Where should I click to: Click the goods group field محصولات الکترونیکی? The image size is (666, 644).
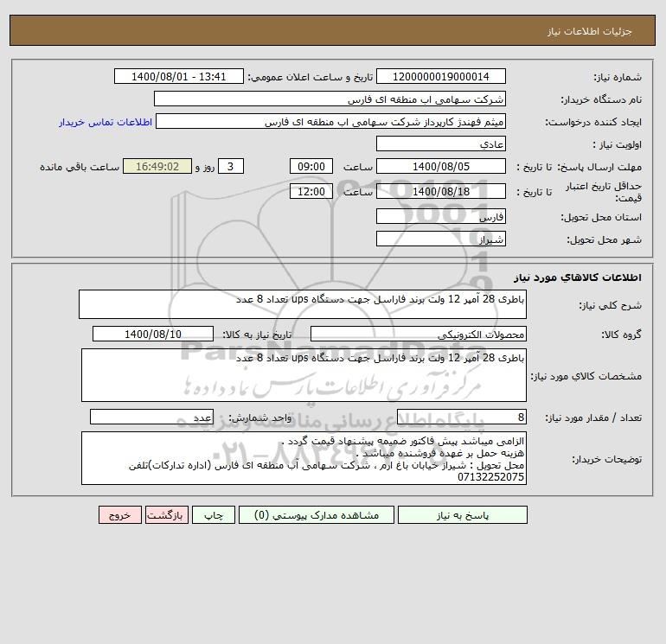click(x=419, y=334)
